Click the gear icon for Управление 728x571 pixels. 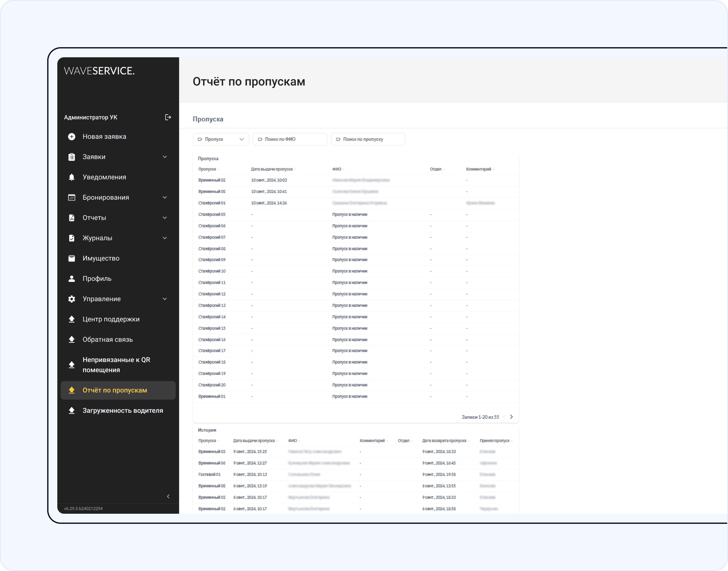tap(72, 299)
